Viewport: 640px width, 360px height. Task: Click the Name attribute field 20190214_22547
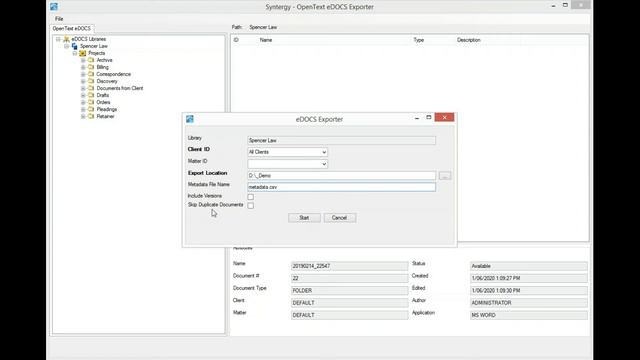[x=349, y=266]
